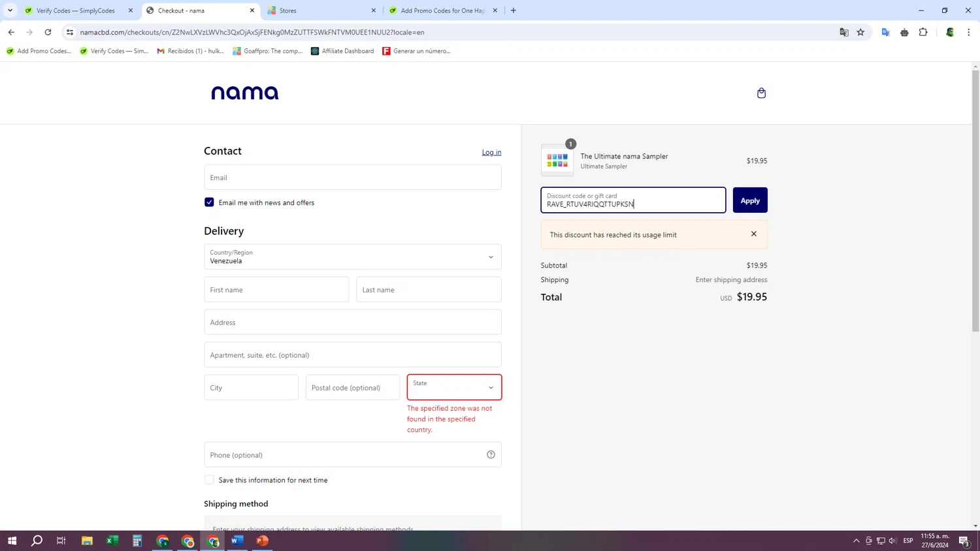This screenshot has width=980, height=551.
Task: Click the vertical page scrollbar
Action: 975,202
